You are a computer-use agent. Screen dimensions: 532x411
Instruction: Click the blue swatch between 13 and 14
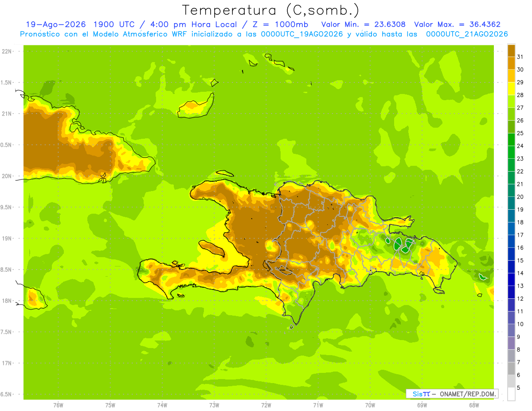coord(511,279)
